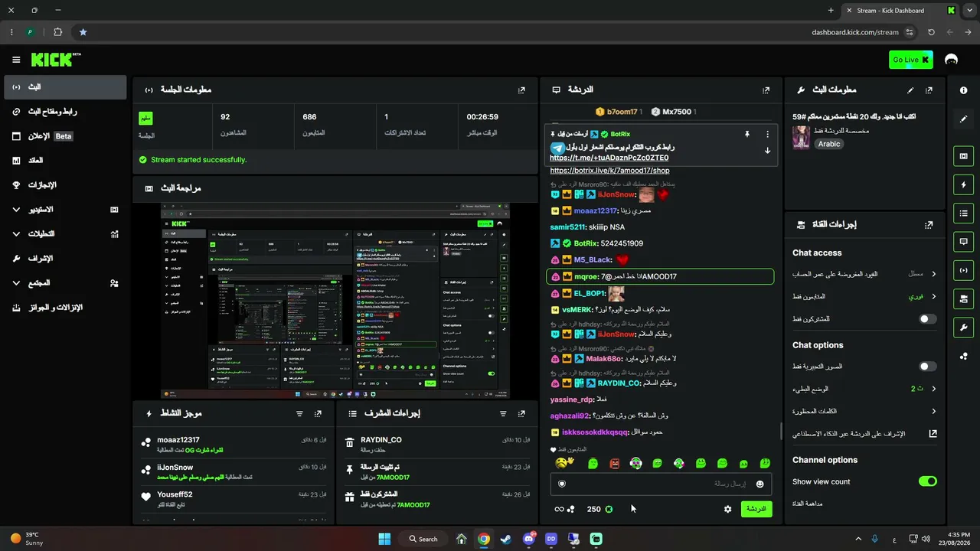This screenshot has height=551, width=980.
Task: Send message with the green chat (الدردشة) button
Action: click(756, 509)
